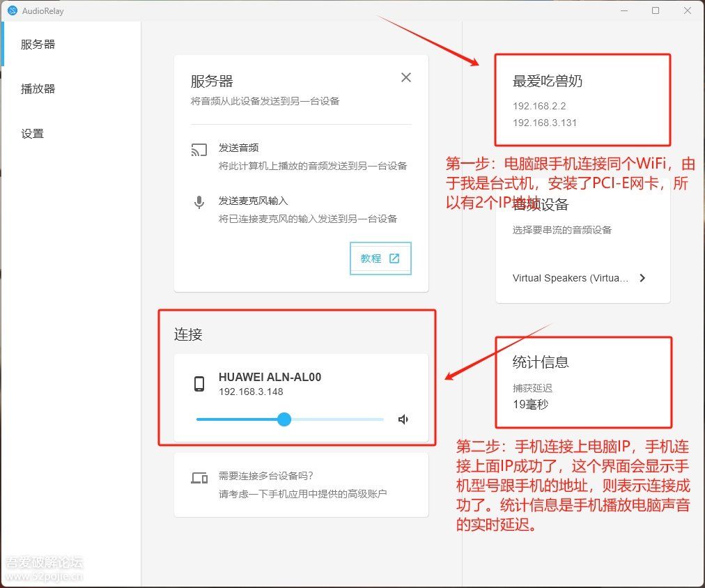705x588 pixels.
Task: Click the AudioRelay app icon in title bar
Action: click(x=13, y=10)
